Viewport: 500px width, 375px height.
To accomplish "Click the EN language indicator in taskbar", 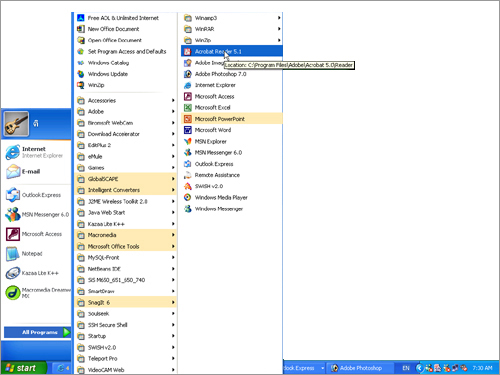I will point(406,368).
